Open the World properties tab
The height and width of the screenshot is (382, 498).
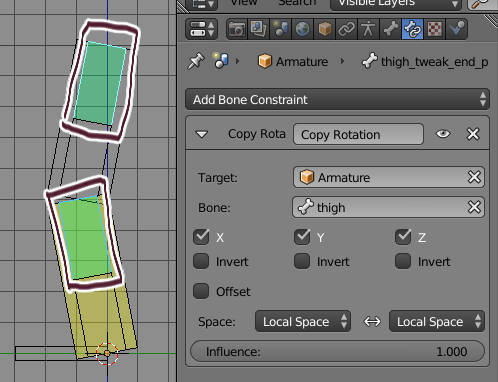(x=302, y=29)
